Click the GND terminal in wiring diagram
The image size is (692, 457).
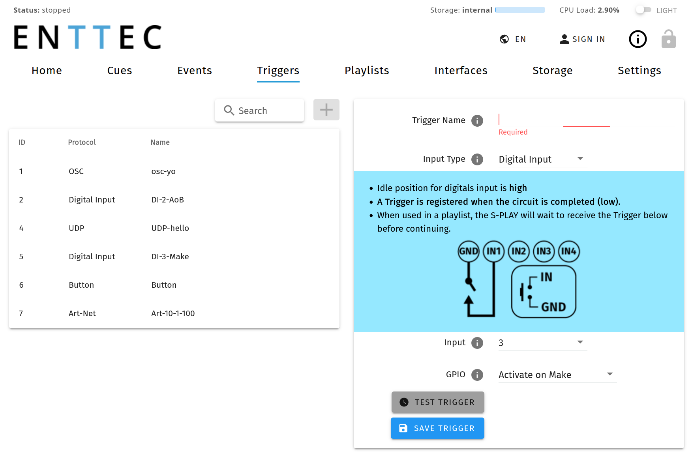coord(468,251)
